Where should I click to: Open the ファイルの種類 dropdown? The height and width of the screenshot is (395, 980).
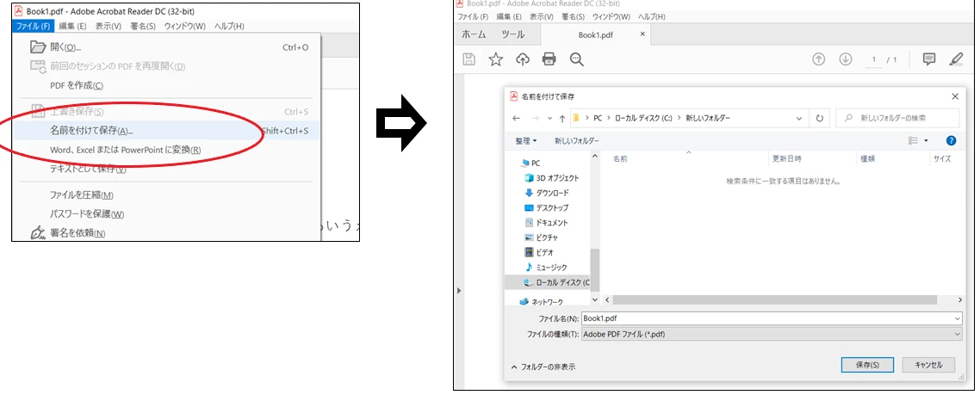tap(772, 335)
